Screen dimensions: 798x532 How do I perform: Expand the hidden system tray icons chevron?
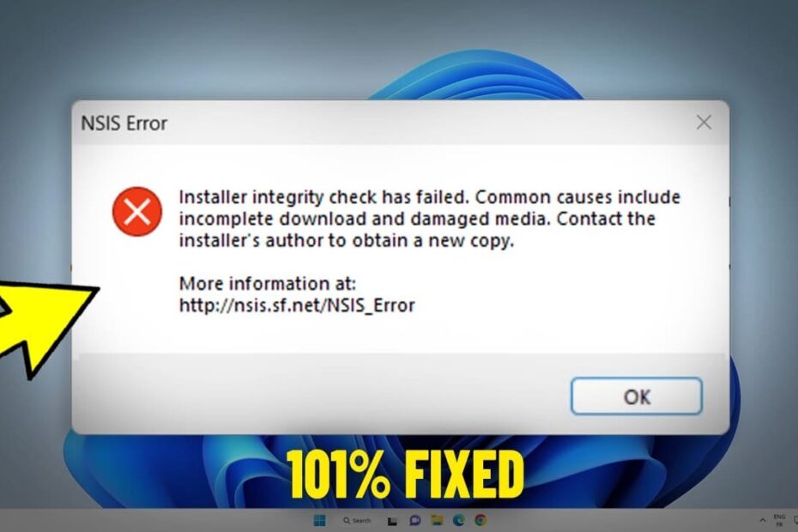point(762,520)
